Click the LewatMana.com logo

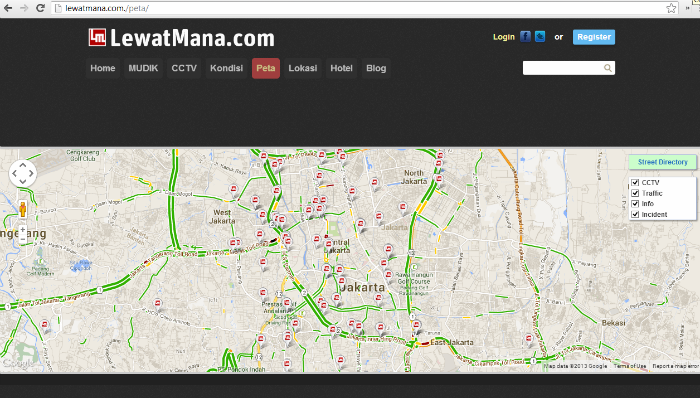coord(182,37)
